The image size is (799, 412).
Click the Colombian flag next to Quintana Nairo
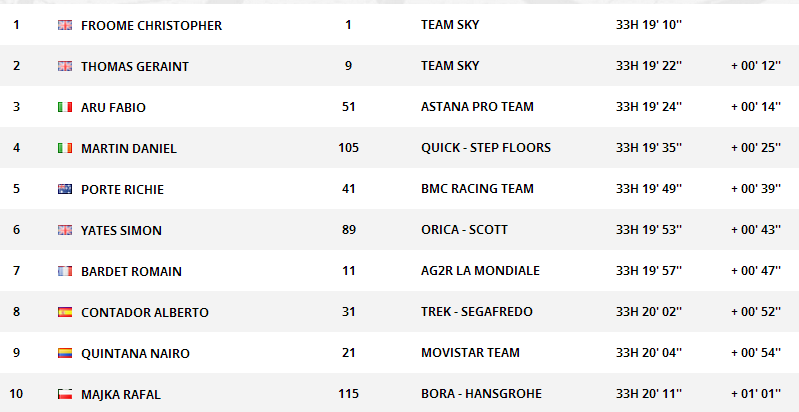coord(65,353)
